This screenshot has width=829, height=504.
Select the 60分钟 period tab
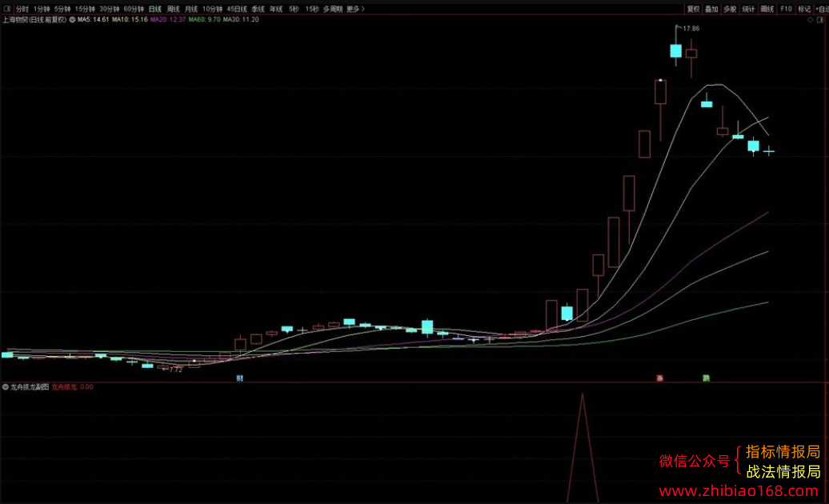click(x=134, y=9)
